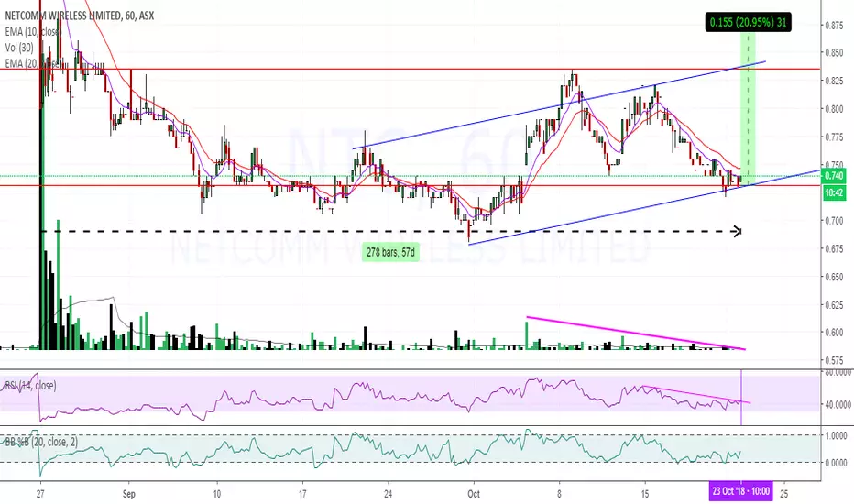Click the Sep label on the time axis
The height and width of the screenshot is (504, 854).
[128, 494]
